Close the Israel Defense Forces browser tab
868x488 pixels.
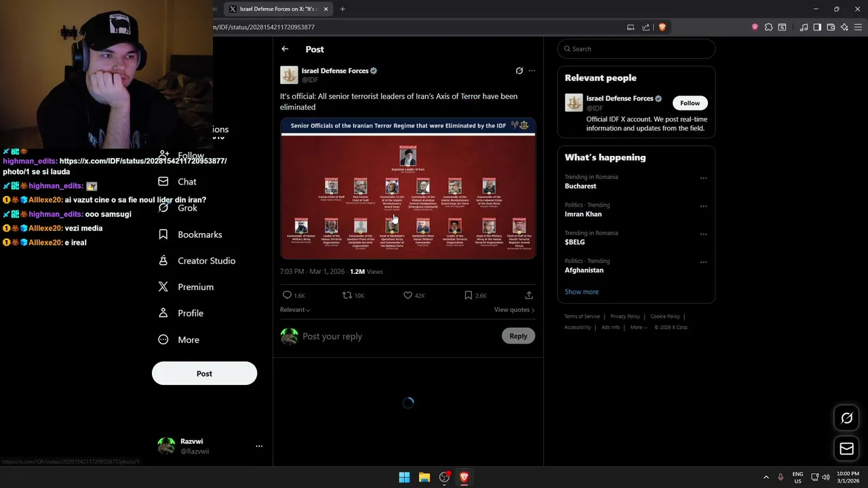pyautogui.click(x=325, y=9)
